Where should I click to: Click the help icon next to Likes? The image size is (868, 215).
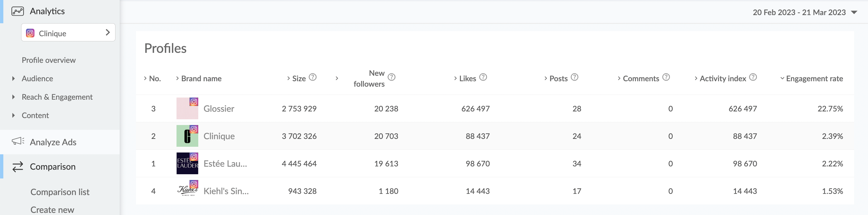[x=483, y=77]
